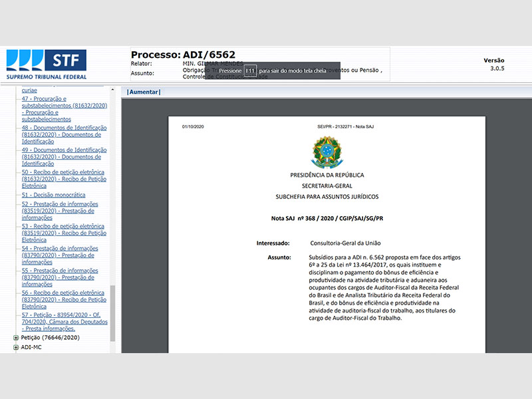Open item 57 Petição 83954/2020 Câmara dos Deputados
Screen dimensions: 532x399
(x=65, y=322)
